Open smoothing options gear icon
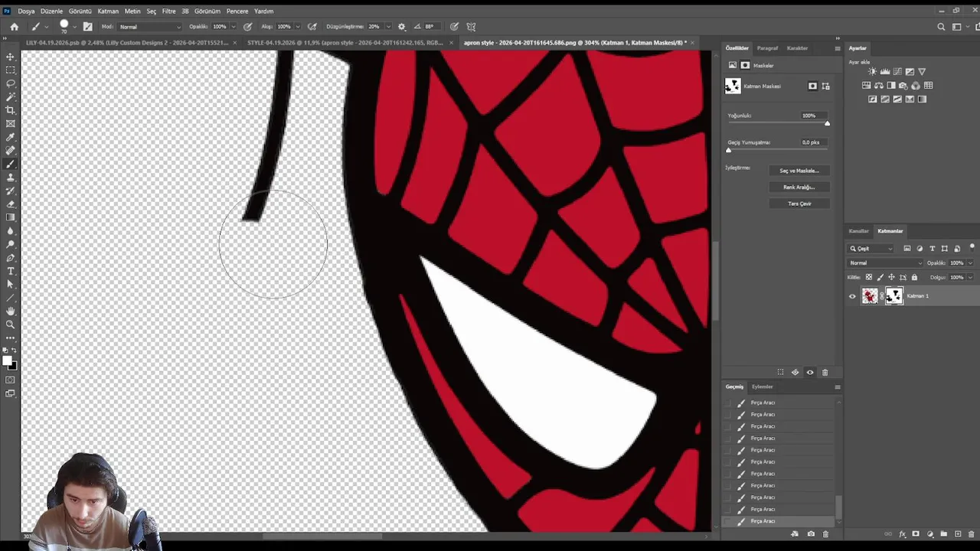The width and height of the screenshot is (980, 551). [402, 27]
